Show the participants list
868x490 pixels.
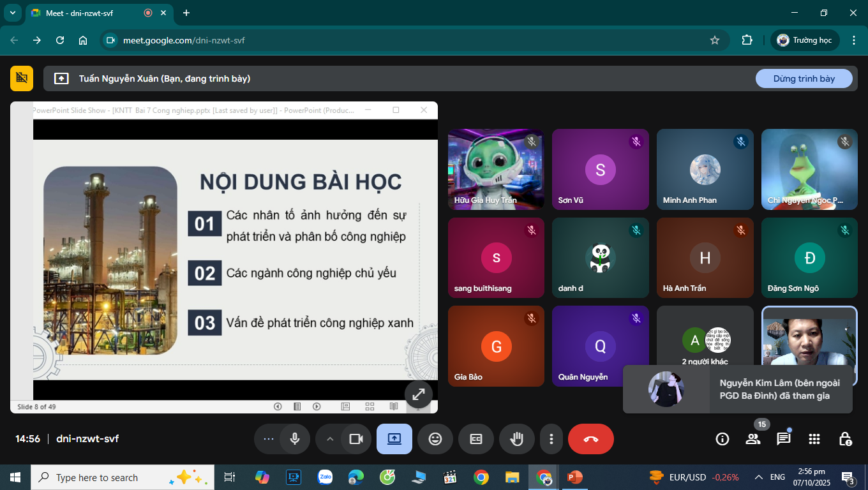click(x=753, y=439)
